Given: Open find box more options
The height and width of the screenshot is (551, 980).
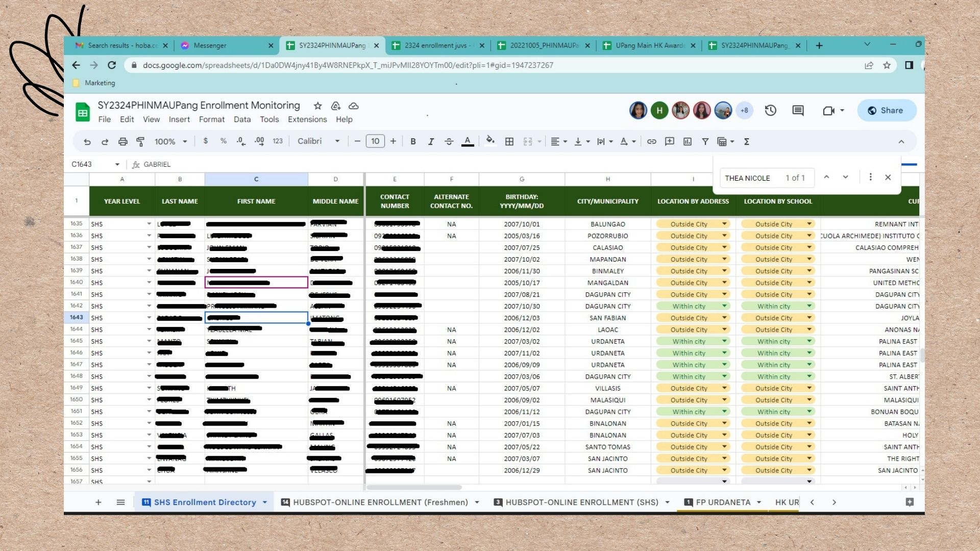Looking at the screenshot, I should pyautogui.click(x=871, y=177).
